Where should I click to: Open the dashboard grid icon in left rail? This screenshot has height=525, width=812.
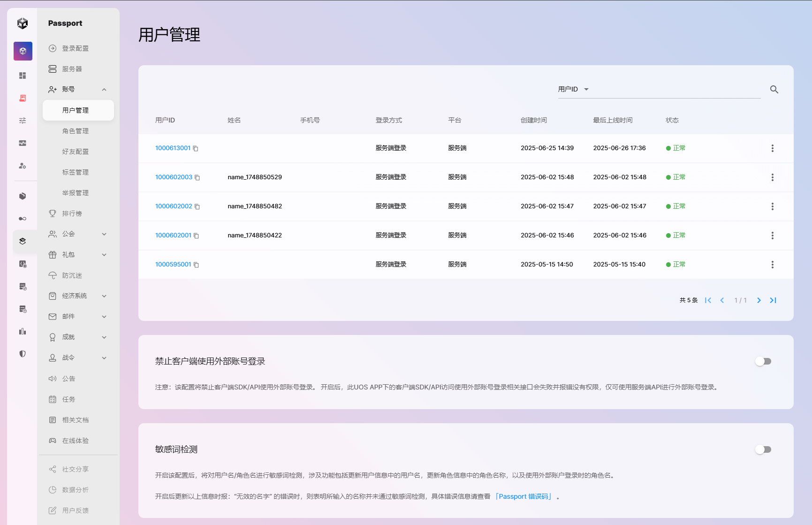coord(23,76)
